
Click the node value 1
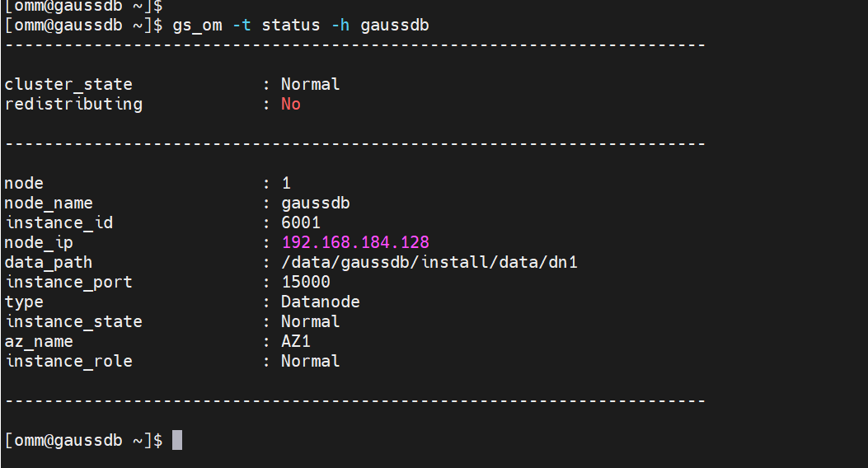tap(286, 183)
